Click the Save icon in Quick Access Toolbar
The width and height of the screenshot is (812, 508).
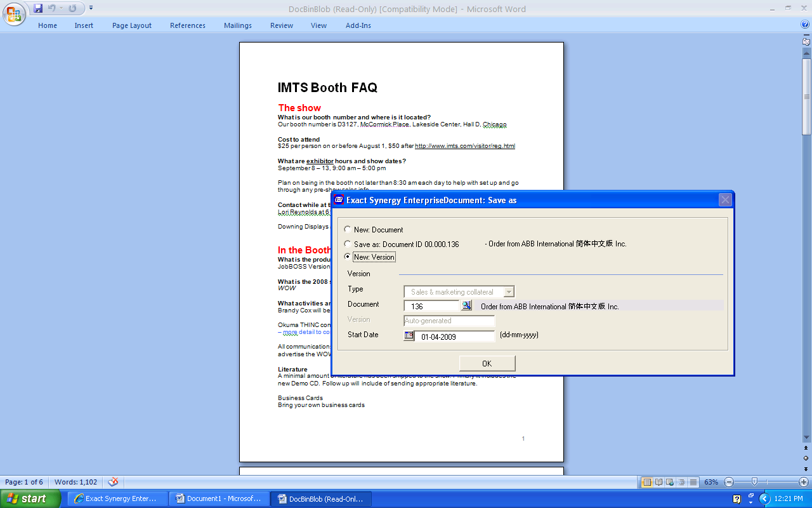point(38,8)
